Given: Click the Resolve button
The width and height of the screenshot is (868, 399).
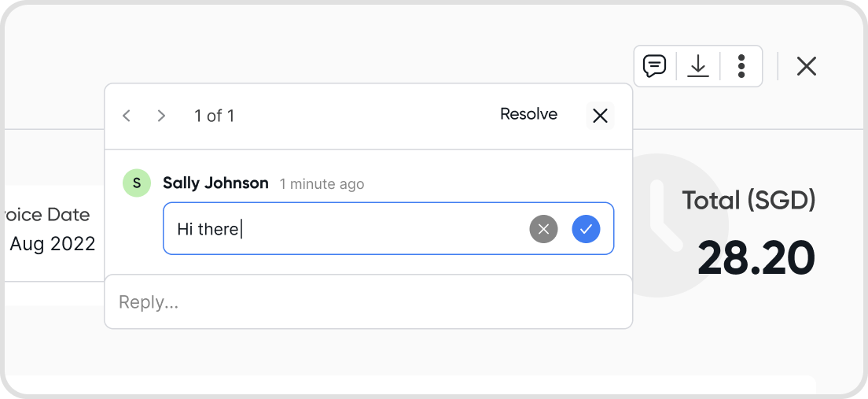Looking at the screenshot, I should (528, 114).
